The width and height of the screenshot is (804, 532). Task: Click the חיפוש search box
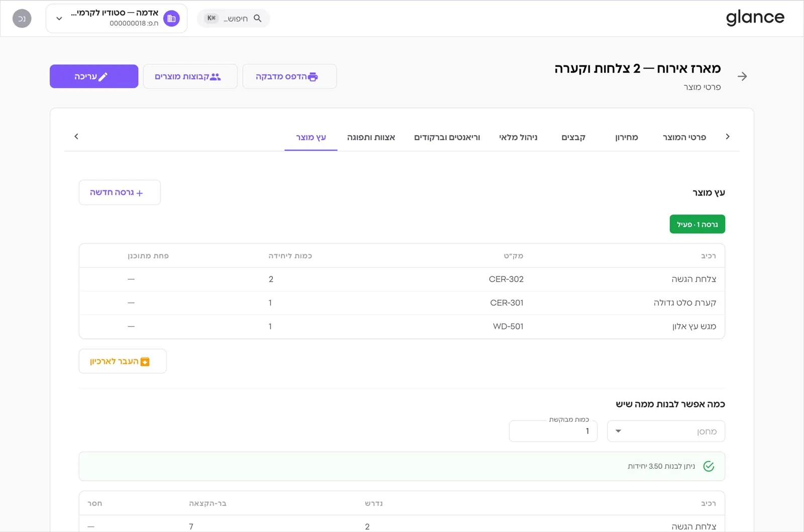pos(234,18)
